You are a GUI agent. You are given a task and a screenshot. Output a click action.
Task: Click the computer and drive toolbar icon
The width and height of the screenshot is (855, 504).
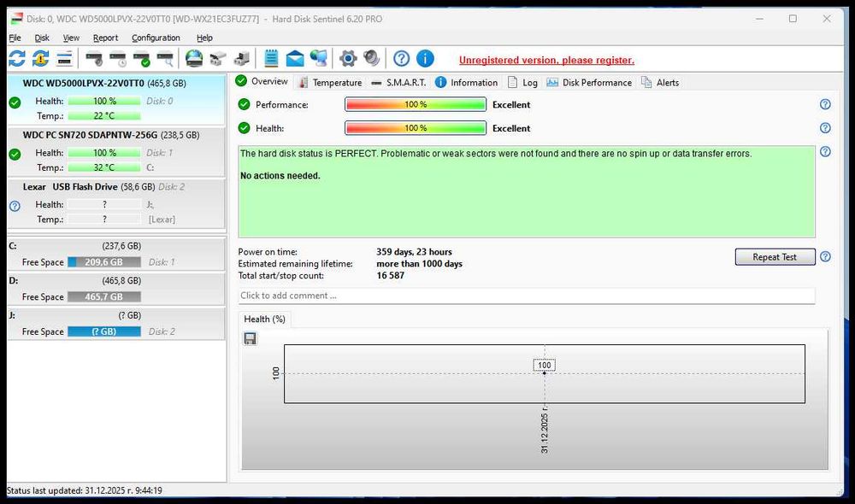coord(242,58)
